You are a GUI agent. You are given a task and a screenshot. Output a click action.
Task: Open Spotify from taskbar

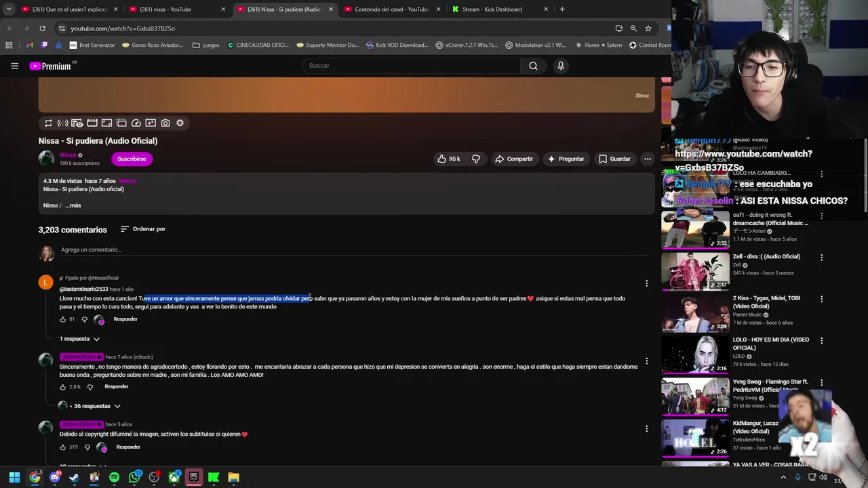pos(114,477)
